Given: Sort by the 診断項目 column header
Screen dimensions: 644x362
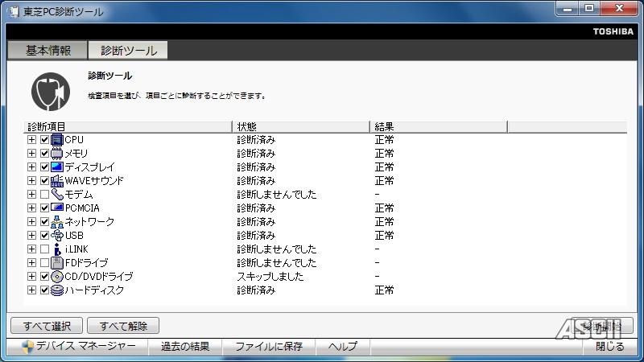Looking at the screenshot, I should [x=128, y=126].
